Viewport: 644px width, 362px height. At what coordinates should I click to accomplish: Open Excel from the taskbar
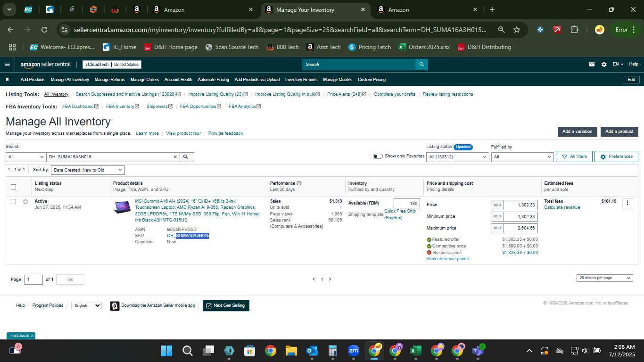click(x=415, y=351)
